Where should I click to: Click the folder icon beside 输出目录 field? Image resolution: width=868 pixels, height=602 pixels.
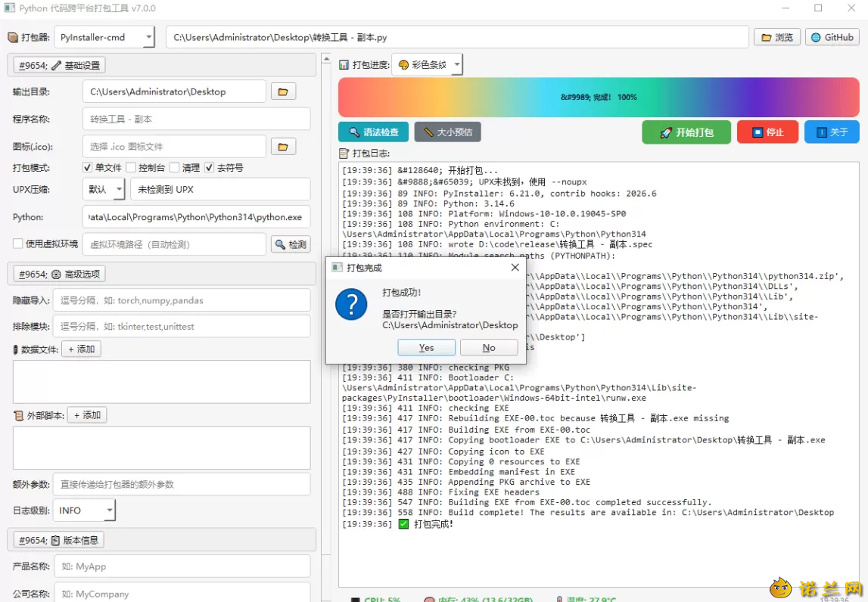click(x=283, y=92)
